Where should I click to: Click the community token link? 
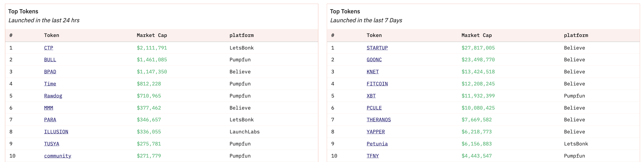coord(57,156)
